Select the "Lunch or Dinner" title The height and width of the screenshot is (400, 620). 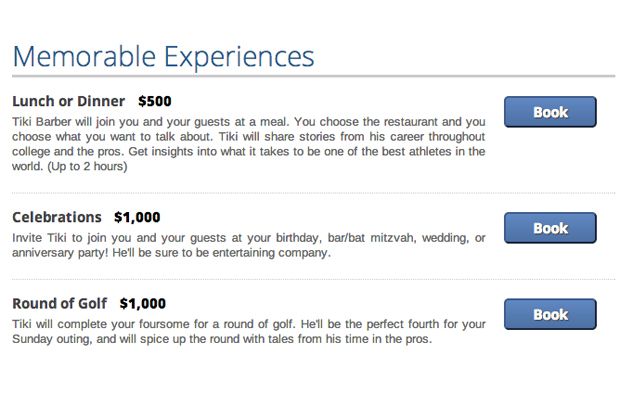[69, 101]
